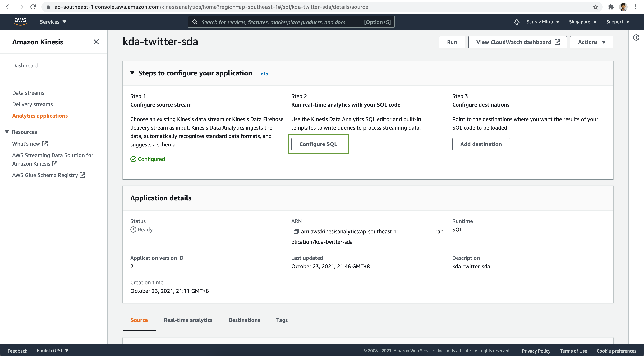Image resolution: width=644 pixels, height=356 pixels.
Task: Click the Add destination button
Action: pos(481,144)
